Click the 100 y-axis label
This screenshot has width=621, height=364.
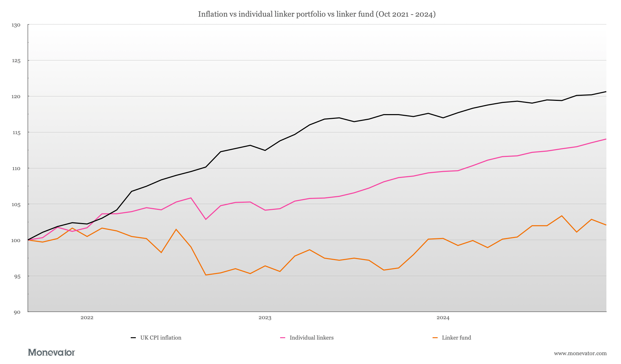coord(16,241)
